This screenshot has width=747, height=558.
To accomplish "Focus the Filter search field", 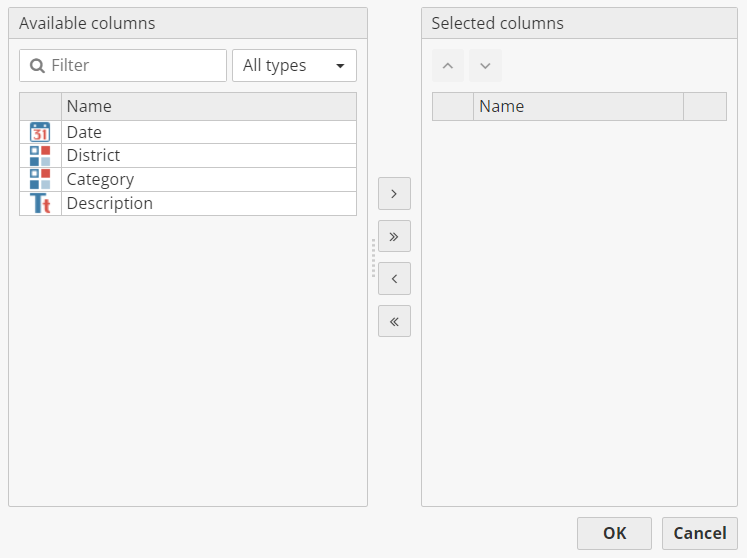I will [135, 66].
